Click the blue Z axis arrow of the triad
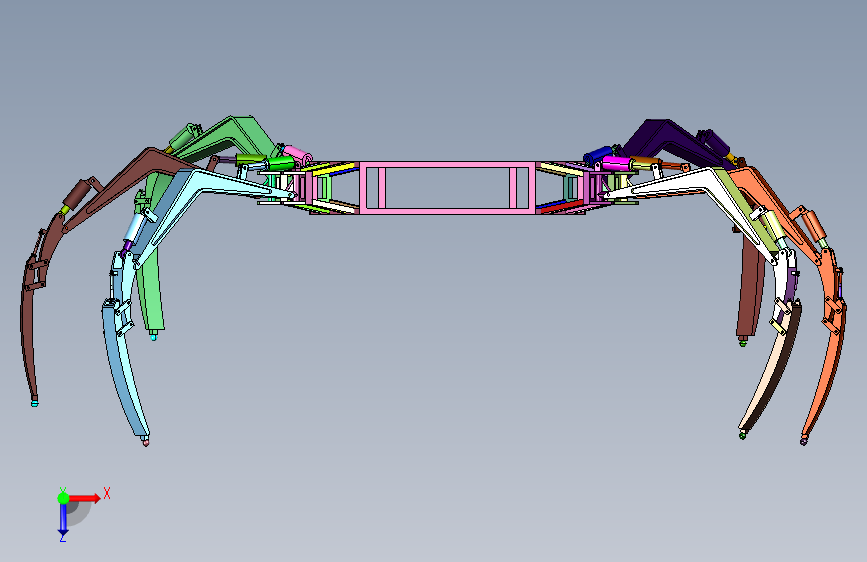Viewport: 867px width, 562px height. [63, 519]
